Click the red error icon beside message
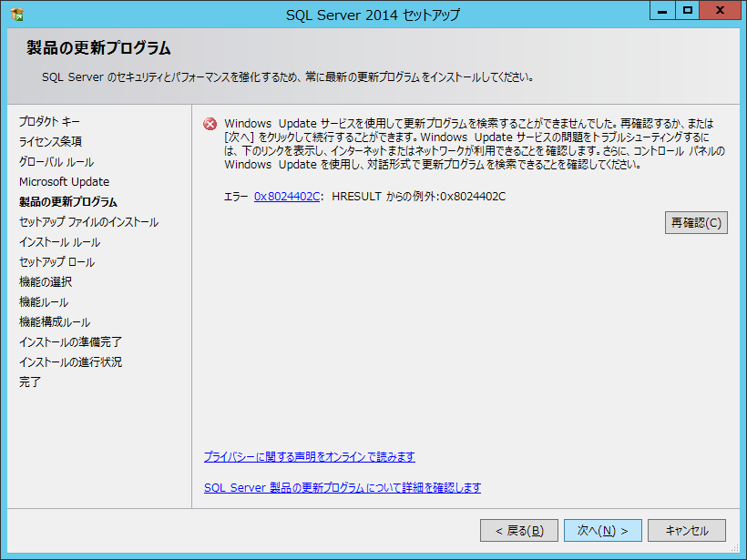 210,125
